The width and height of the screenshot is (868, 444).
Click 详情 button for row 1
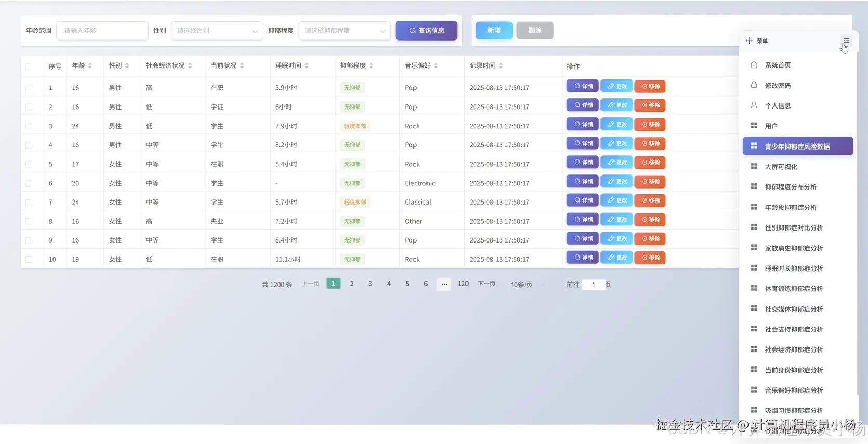coord(583,86)
